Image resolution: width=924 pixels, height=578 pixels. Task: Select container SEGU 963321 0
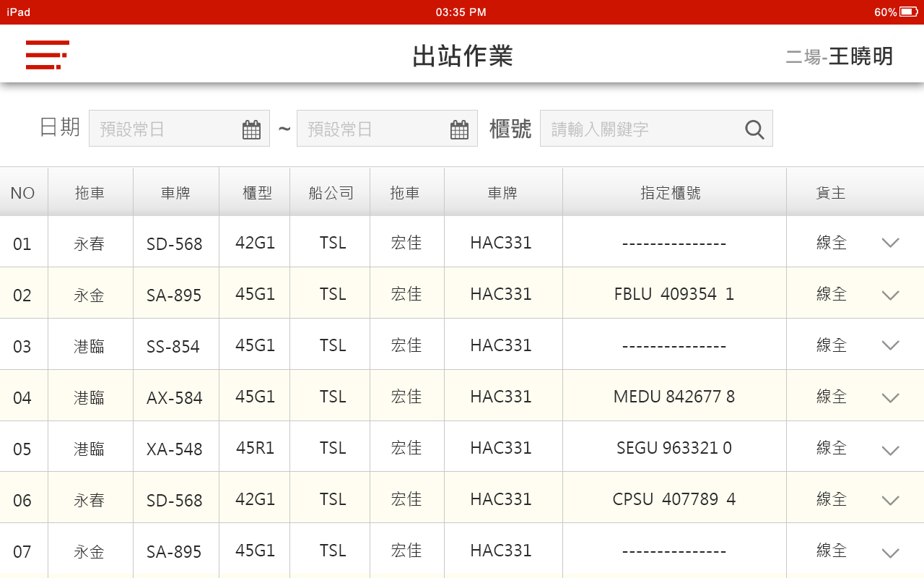[x=674, y=448]
